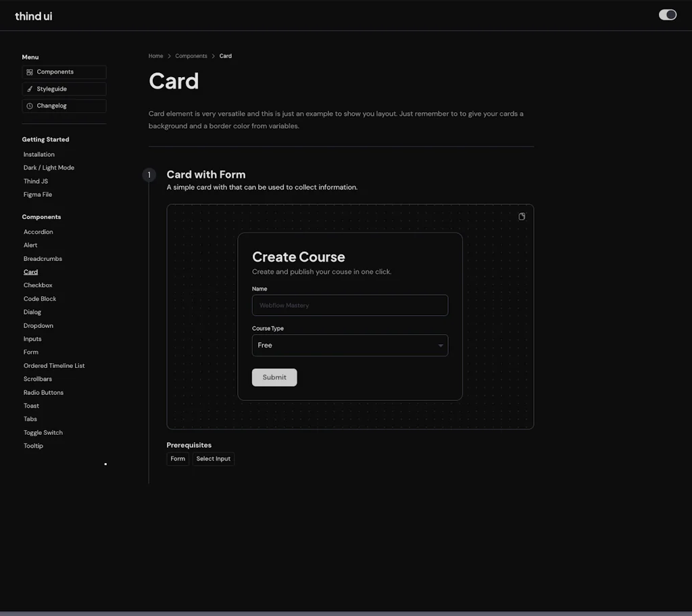Click the brush icon next to Styleguide
The image size is (692, 616).
point(29,89)
